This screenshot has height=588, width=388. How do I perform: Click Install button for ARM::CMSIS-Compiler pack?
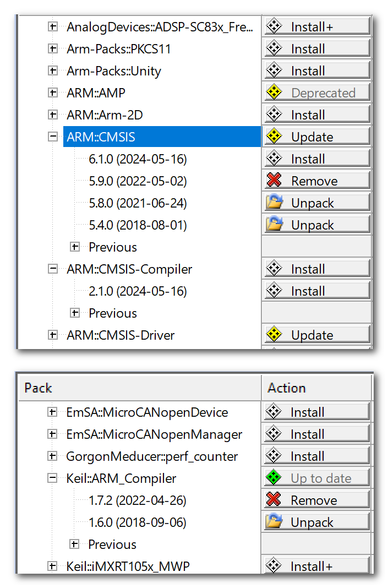click(317, 269)
